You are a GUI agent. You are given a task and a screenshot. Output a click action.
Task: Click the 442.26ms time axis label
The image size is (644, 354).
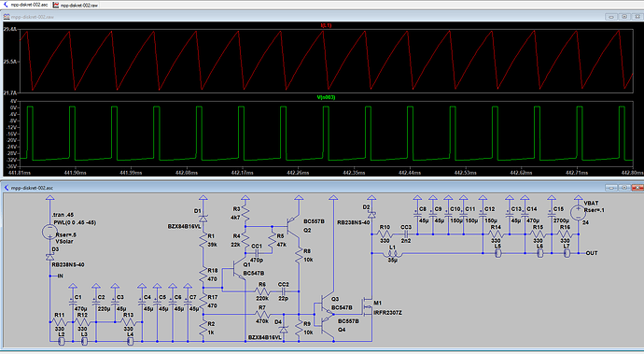(x=298, y=173)
